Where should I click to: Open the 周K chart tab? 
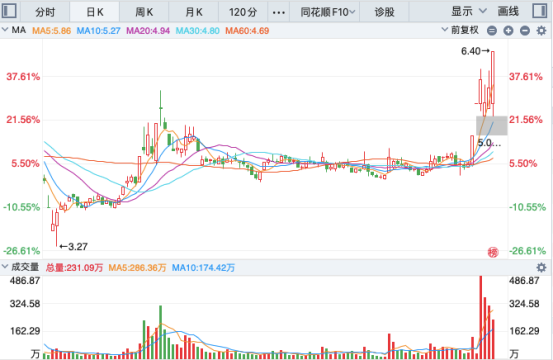(x=144, y=12)
